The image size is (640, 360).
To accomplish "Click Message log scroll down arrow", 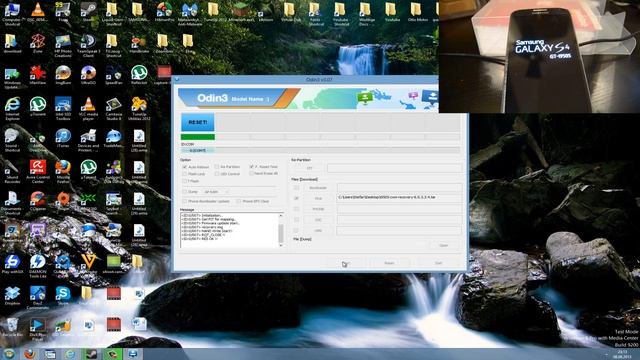I will (x=281, y=245).
